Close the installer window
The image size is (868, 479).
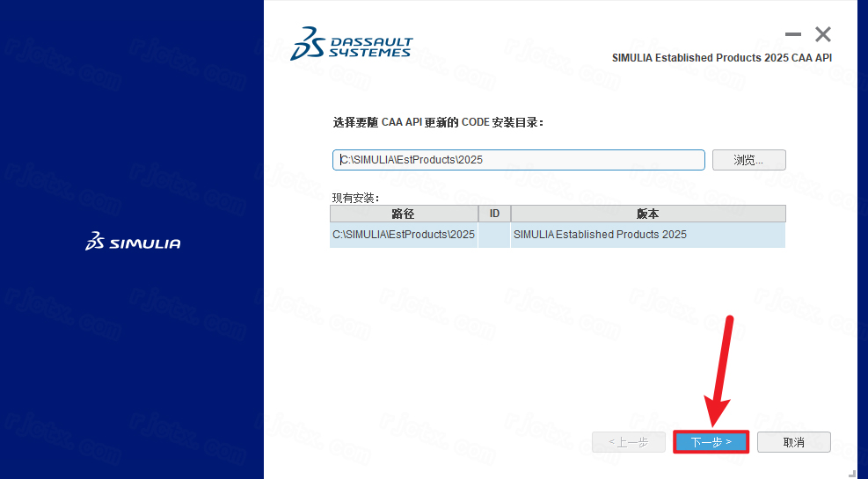[x=822, y=34]
